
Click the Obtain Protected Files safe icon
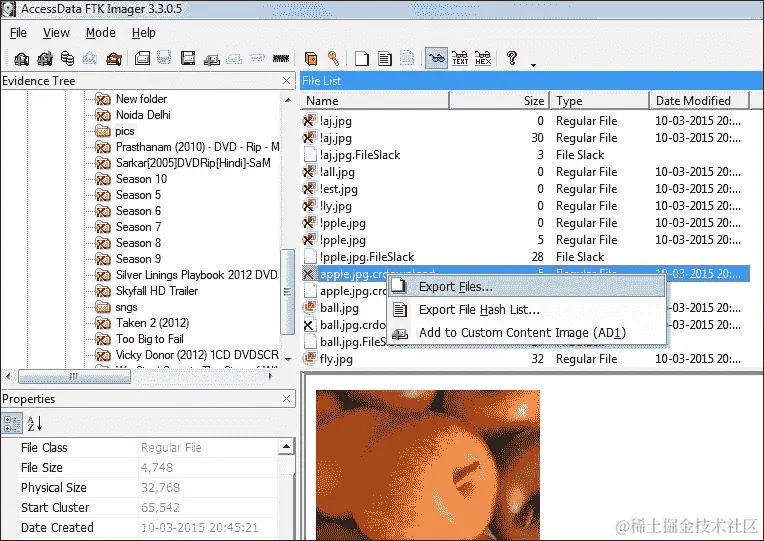click(311, 58)
